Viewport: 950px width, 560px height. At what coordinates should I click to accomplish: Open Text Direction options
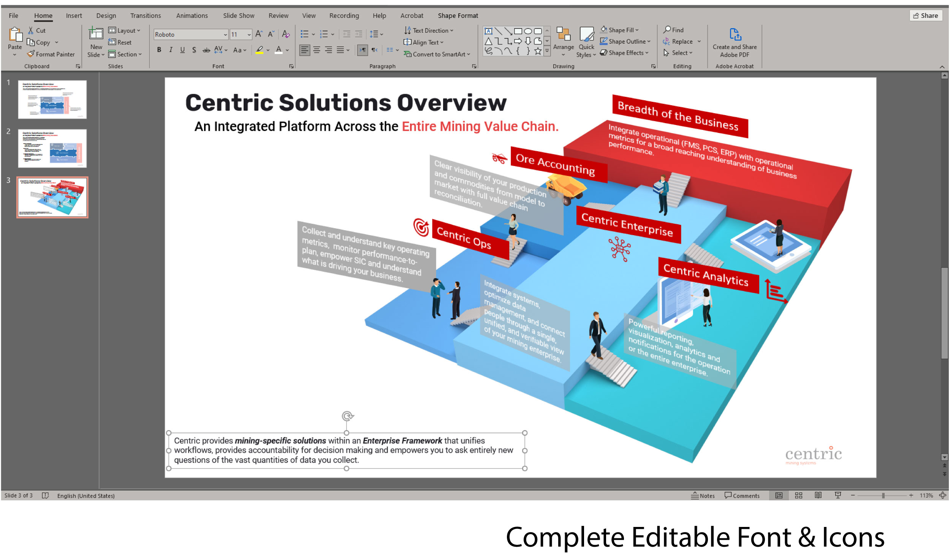pos(429,30)
